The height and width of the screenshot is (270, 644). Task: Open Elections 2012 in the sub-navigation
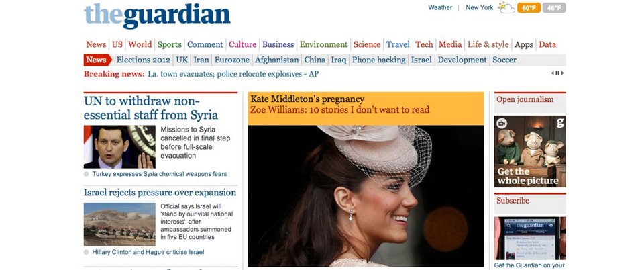click(144, 60)
